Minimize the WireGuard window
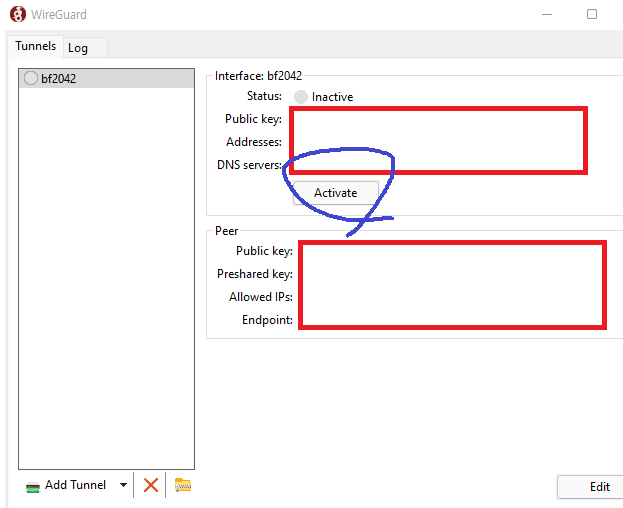Viewport: 623px width, 508px height. (x=547, y=14)
